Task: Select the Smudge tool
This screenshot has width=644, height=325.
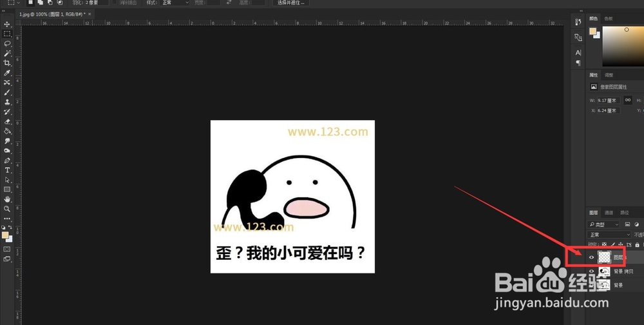Action: (7, 141)
